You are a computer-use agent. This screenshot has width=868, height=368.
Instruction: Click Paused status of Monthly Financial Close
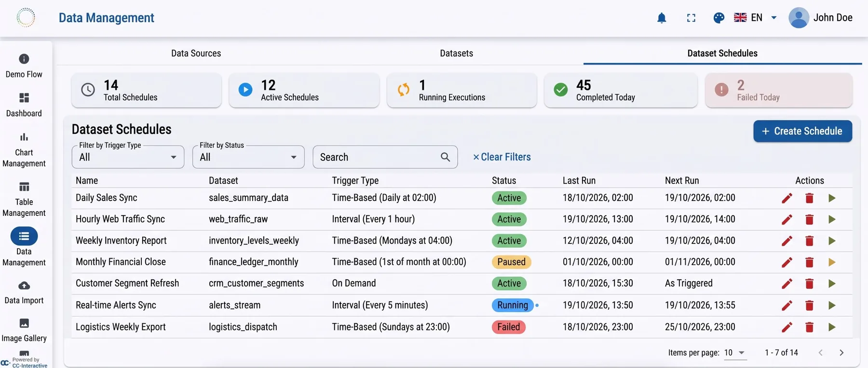pyautogui.click(x=512, y=262)
